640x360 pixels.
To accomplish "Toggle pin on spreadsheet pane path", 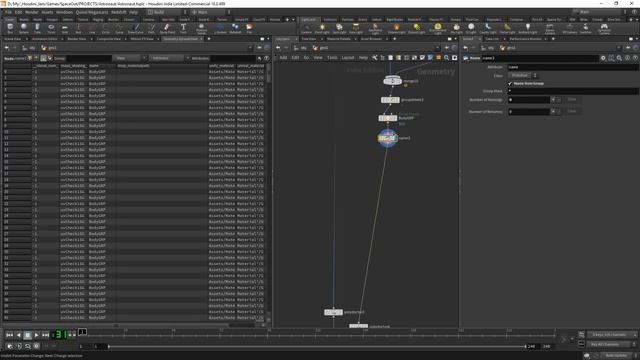I will coord(259,48).
